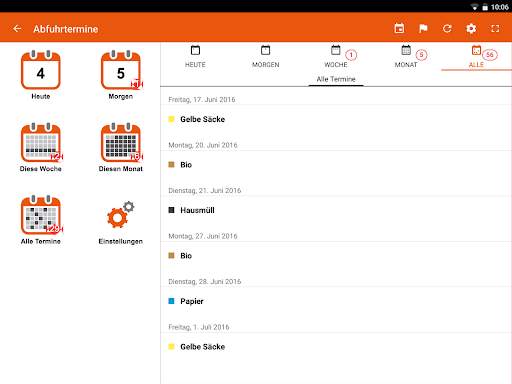512x384 pixels.
Task: Open the Heute calendar tile
Action: pos(41,75)
